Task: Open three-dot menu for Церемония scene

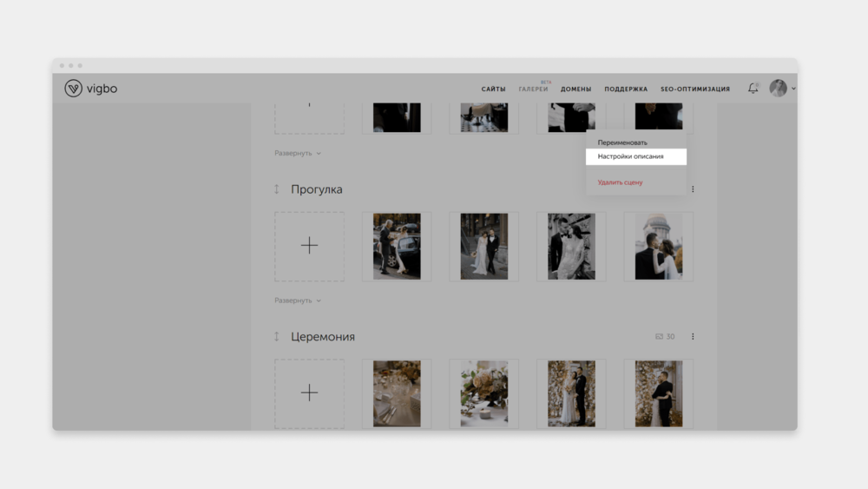Action: point(693,336)
